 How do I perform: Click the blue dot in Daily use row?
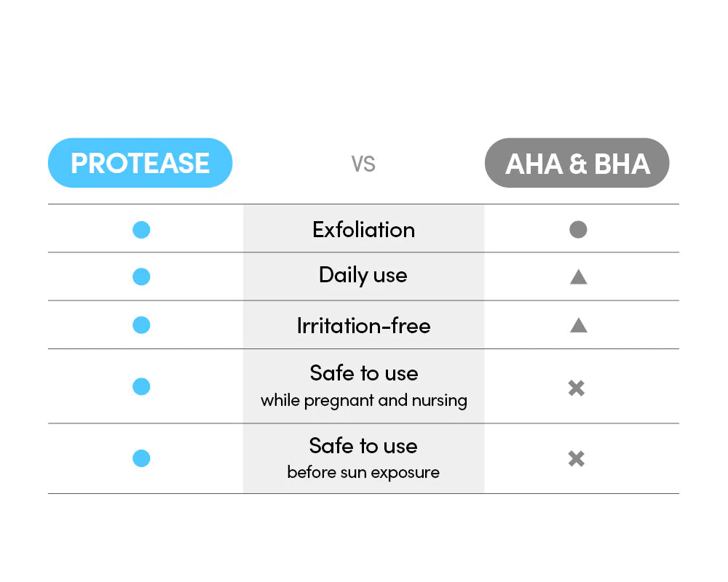point(141,276)
